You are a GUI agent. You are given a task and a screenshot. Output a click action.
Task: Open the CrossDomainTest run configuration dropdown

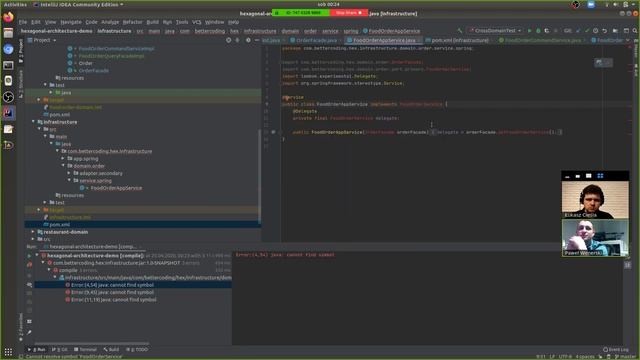point(496,31)
